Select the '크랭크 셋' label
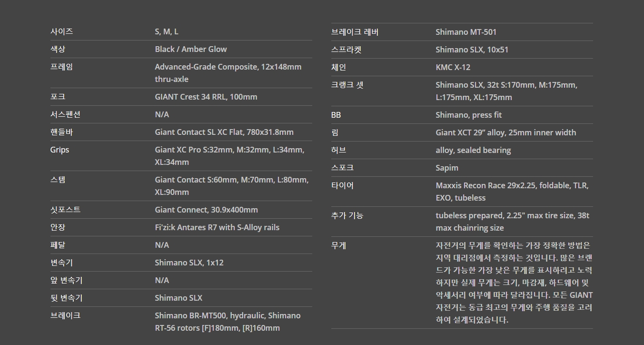644x345 pixels. tap(347, 85)
